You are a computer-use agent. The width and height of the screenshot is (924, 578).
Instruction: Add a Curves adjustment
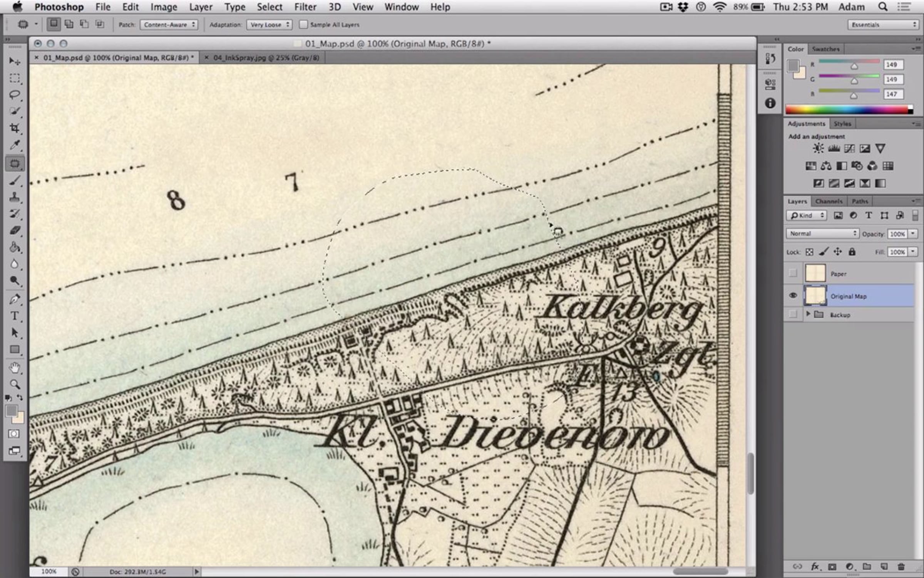[849, 148]
